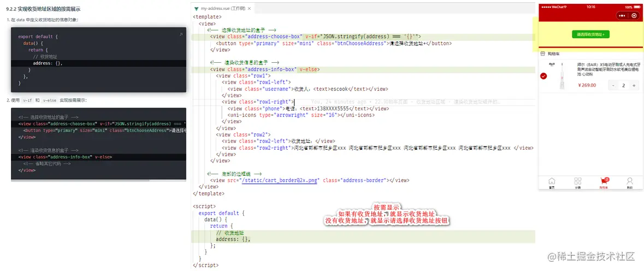
Task: Open the 分类 category tab icon
Action: [x=578, y=181]
